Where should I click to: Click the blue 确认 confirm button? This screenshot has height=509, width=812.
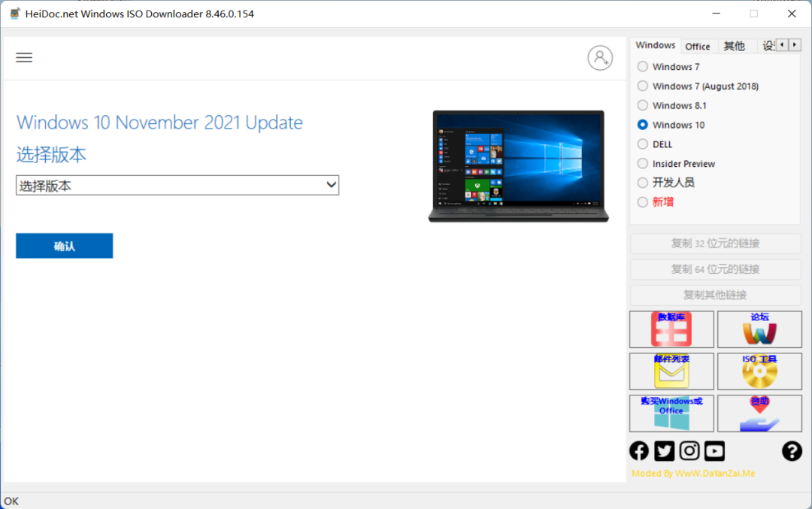[64, 246]
